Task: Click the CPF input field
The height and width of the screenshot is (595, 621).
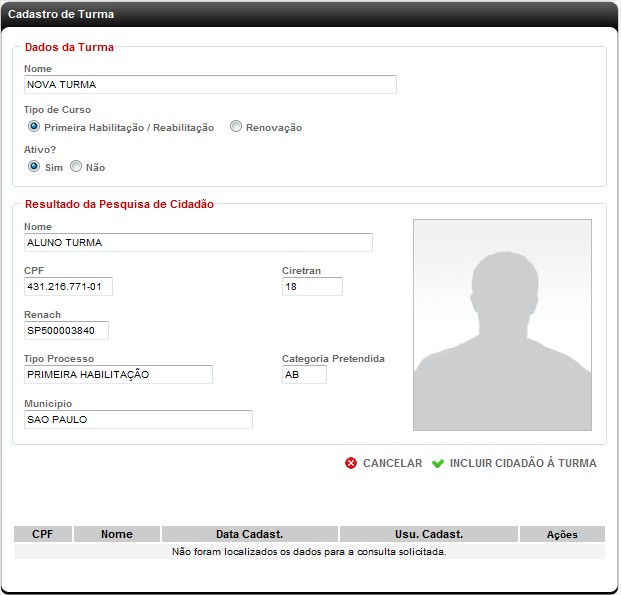Action: pyautogui.click(x=69, y=287)
